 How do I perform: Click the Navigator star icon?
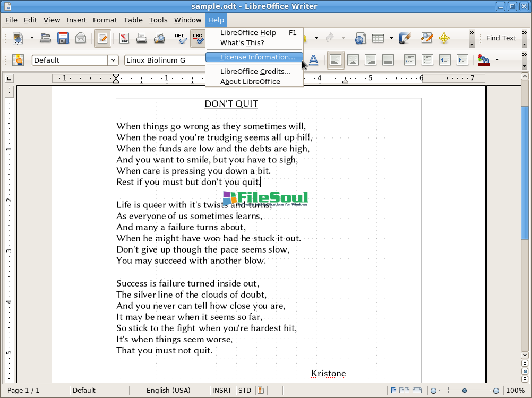point(444,38)
